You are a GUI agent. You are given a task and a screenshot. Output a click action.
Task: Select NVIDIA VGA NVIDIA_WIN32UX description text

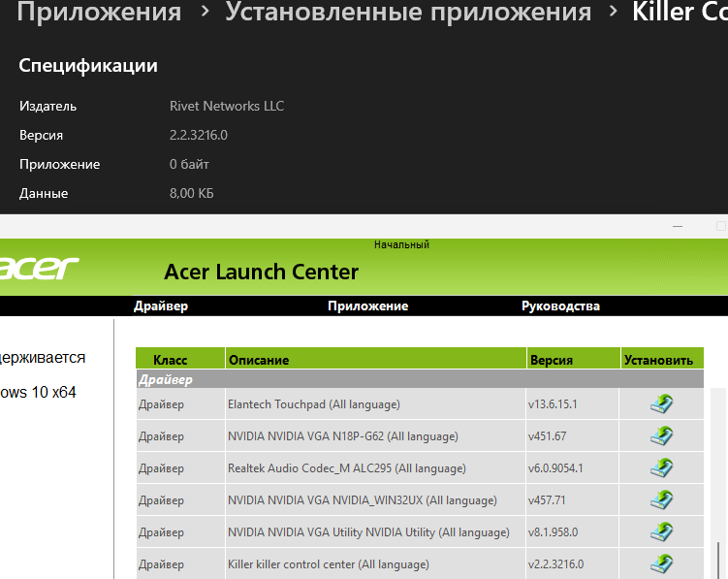363,500
